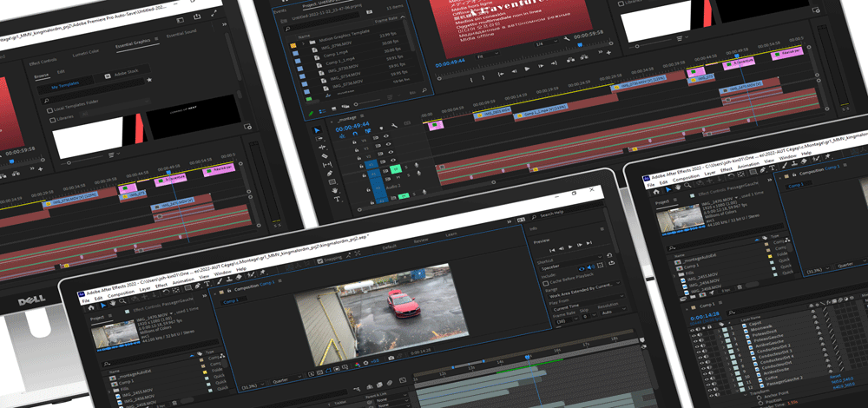Open 1/4 playback resolution dropdown in center Premiere
Image resolution: width=868 pixels, height=408 pixels.
tap(545, 44)
